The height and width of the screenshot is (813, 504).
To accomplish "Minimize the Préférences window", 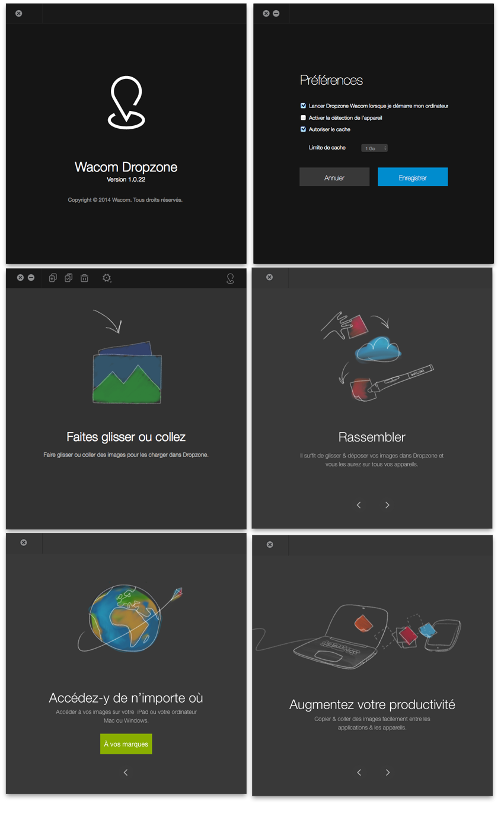I will click(276, 13).
